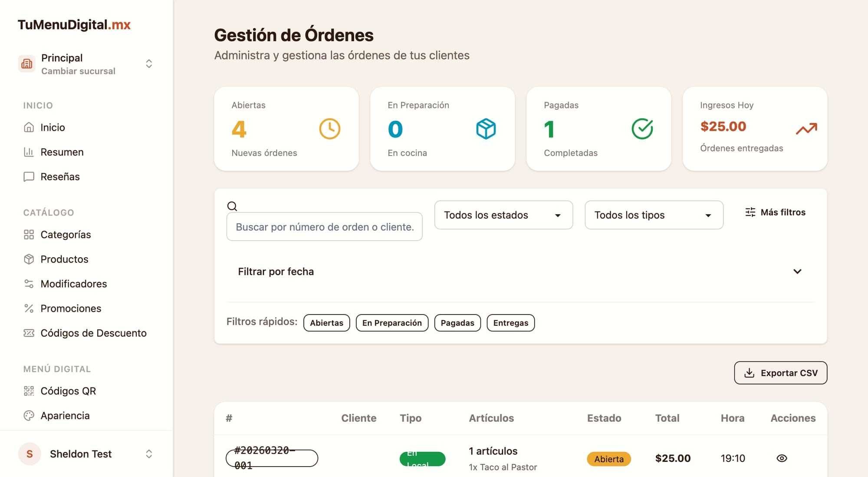
Task: Enable the Abiertas quick filter
Action: (326, 323)
